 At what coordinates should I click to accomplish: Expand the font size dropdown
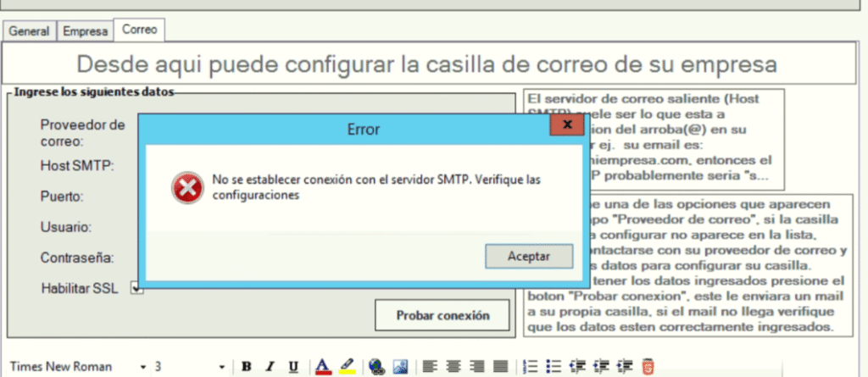(222, 367)
